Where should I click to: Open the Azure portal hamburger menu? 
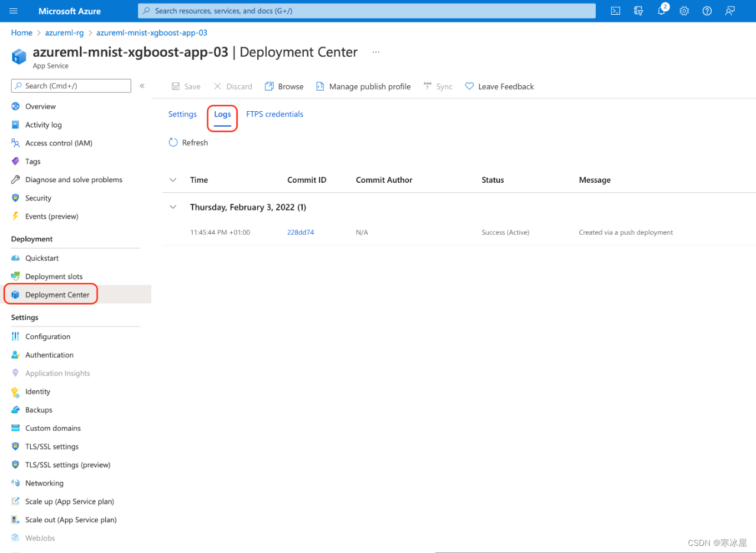pyautogui.click(x=14, y=11)
